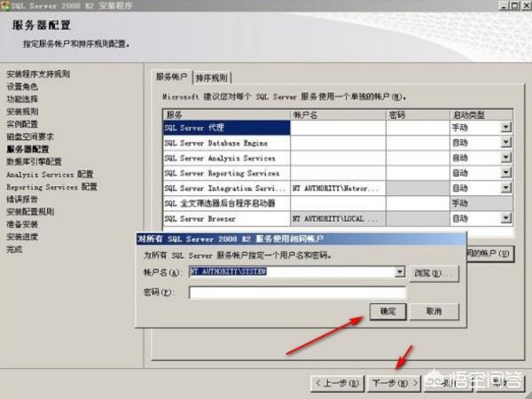Open the 排序规则 tab
This screenshot has width=532, height=399.
(212, 78)
